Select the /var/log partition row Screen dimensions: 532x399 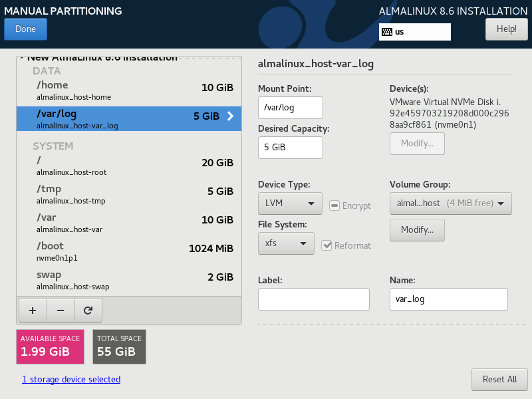129,118
